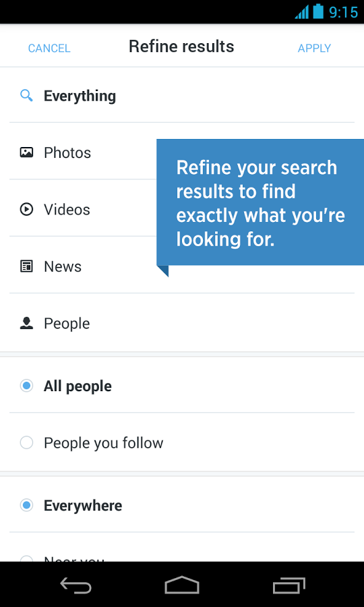Screen dimensions: 364x607
Task: Select the Everywhere radio button
Action: point(26,505)
